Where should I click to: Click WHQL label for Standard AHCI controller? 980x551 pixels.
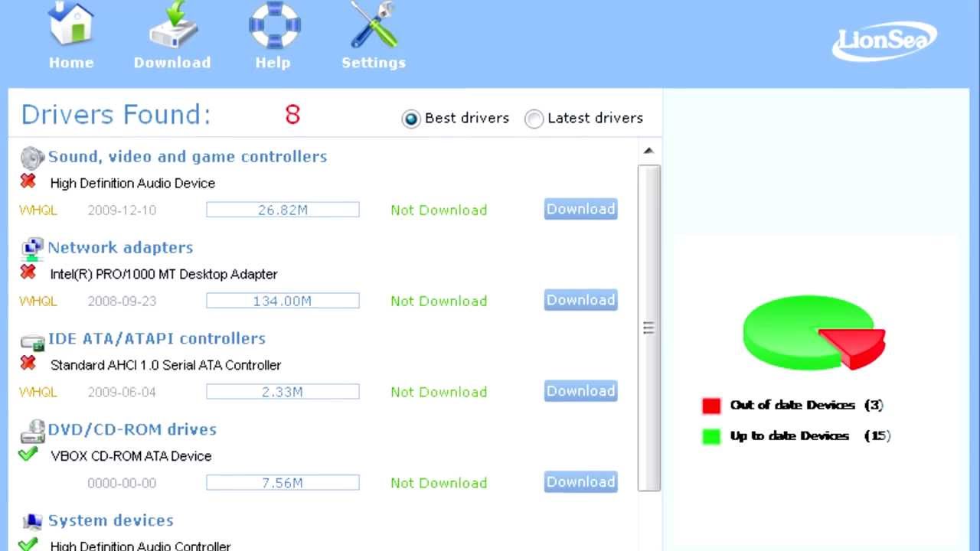pyautogui.click(x=38, y=392)
